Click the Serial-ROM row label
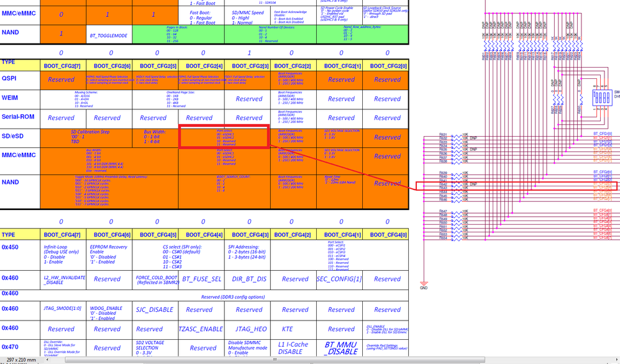 tap(18, 117)
